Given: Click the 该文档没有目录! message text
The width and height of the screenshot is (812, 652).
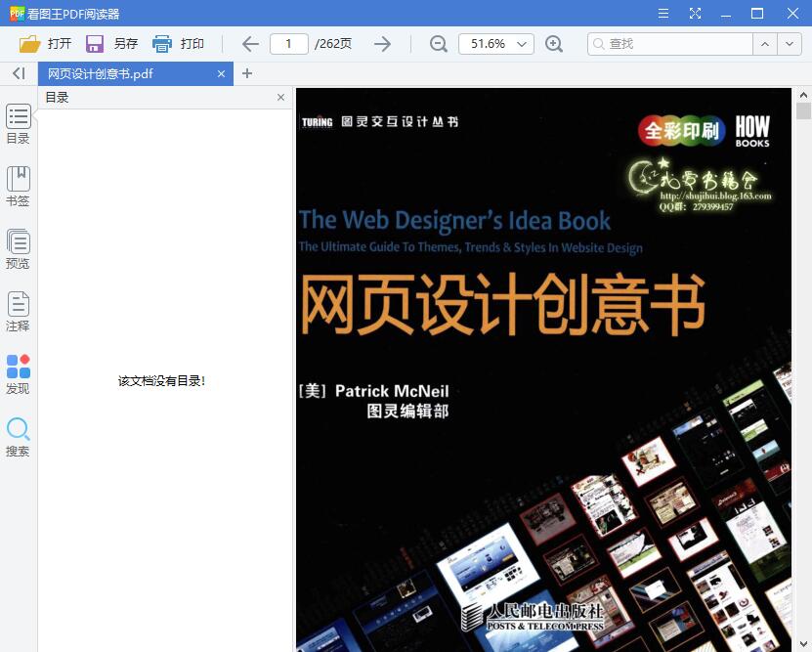Looking at the screenshot, I should point(161,381).
